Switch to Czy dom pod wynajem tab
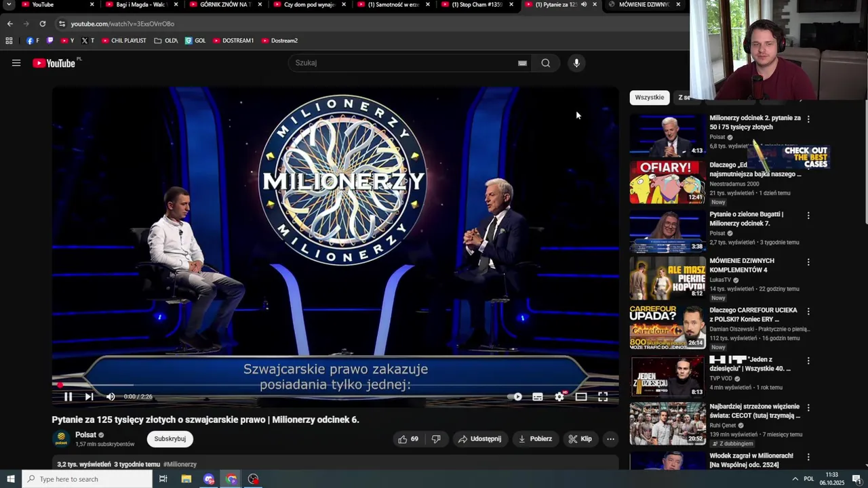This screenshot has height=488, width=868. pyautogui.click(x=310, y=5)
